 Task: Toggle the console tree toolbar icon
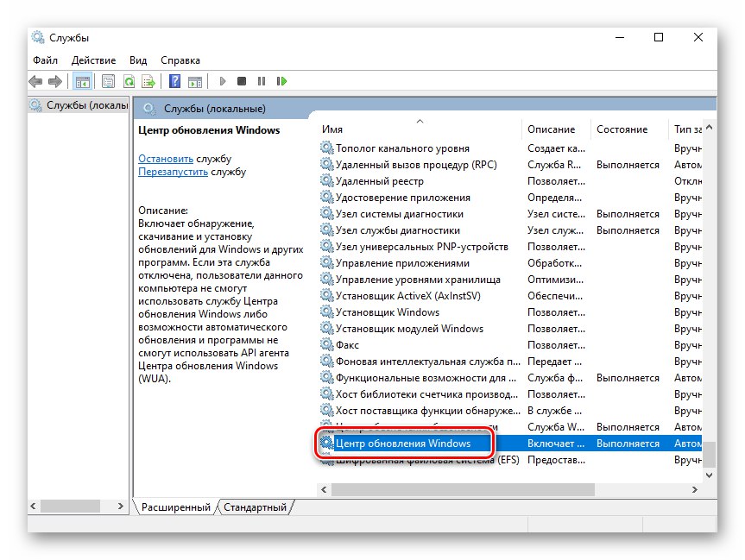pos(83,82)
